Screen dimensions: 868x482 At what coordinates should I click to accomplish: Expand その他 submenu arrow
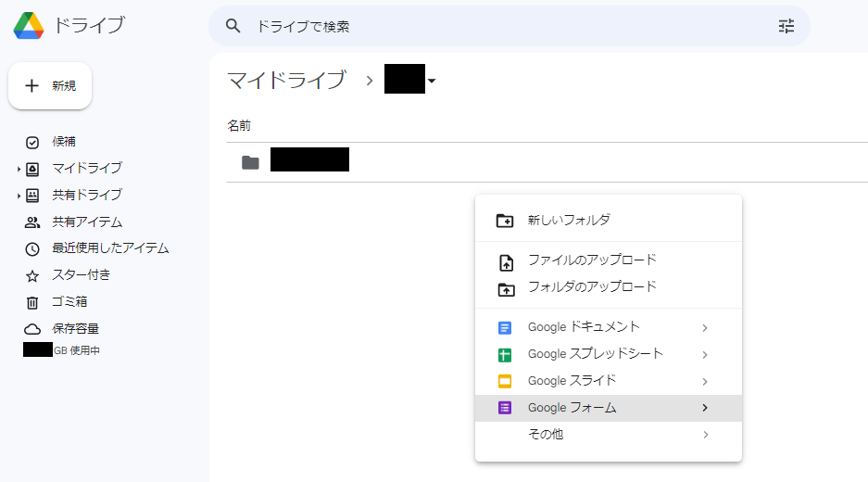click(x=705, y=435)
